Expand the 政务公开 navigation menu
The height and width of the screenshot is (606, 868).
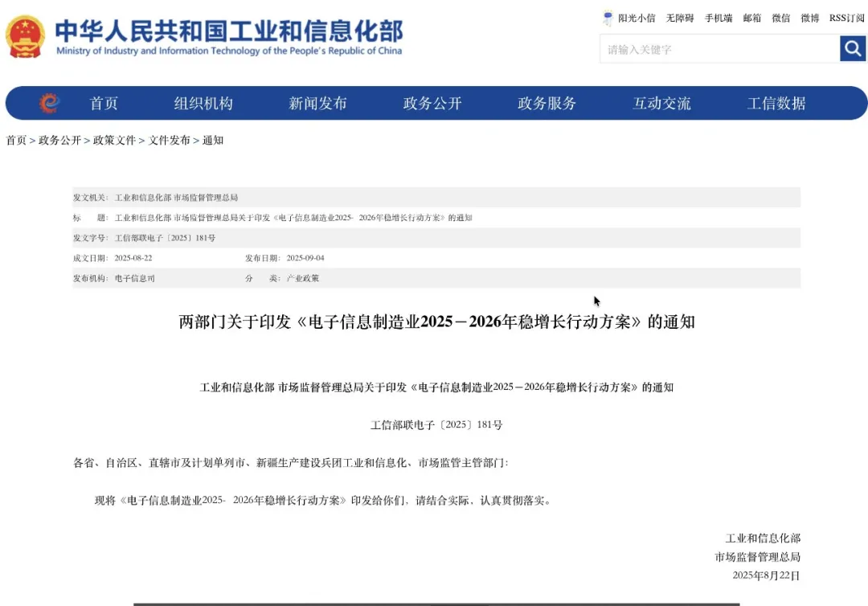[x=432, y=103]
